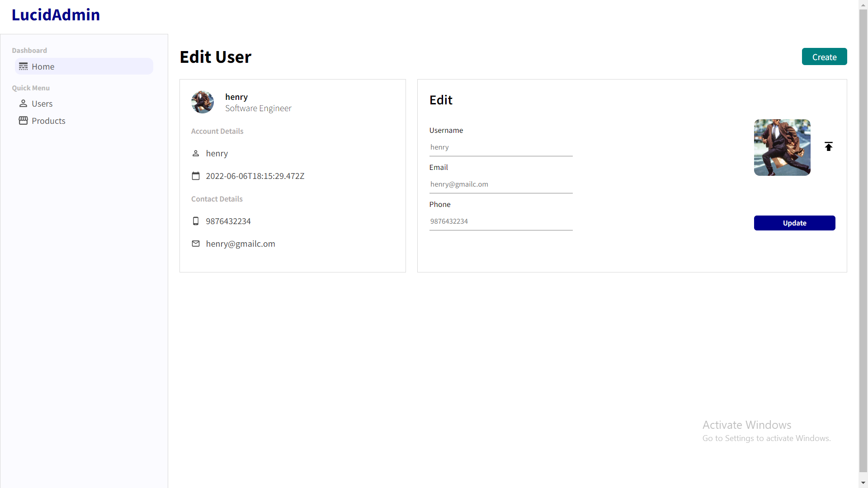Screen dimensions: 868x488
Task: Click the person icon next to username henry
Action: [195, 153]
